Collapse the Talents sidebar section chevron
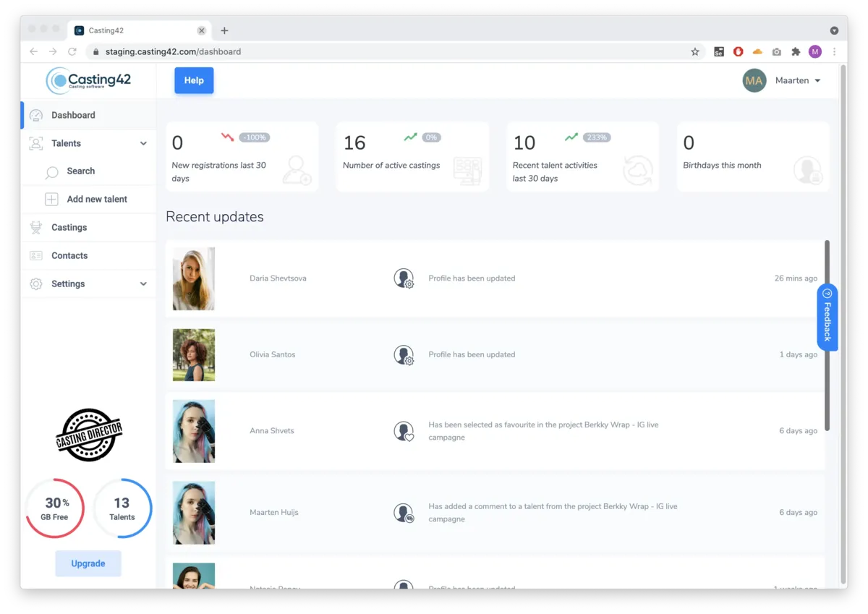Image resolution: width=868 pixels, height=614 pixels. [143, 144]
